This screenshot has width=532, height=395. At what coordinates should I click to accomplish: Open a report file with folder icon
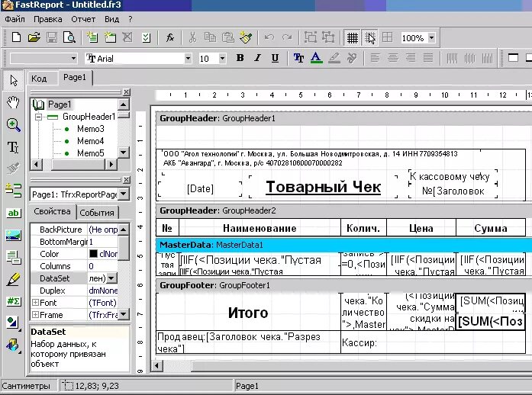tap(34, 37)
